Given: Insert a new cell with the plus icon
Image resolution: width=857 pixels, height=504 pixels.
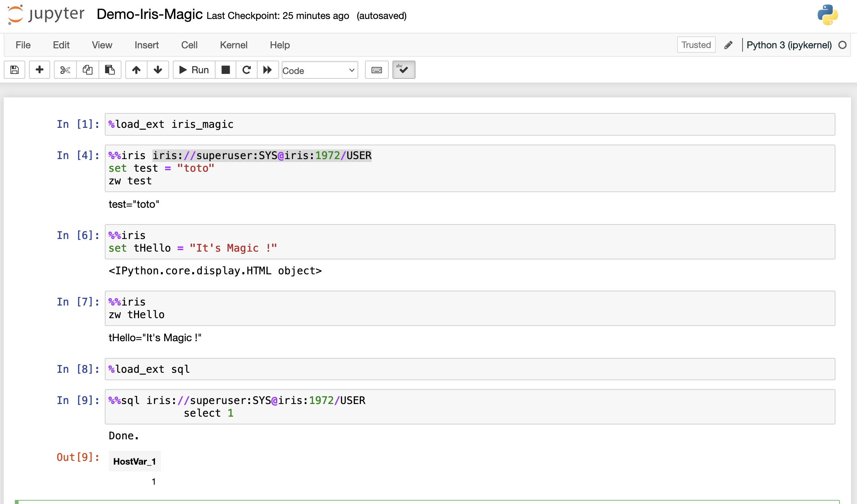Looking at the screenshot, I should 39,70.
